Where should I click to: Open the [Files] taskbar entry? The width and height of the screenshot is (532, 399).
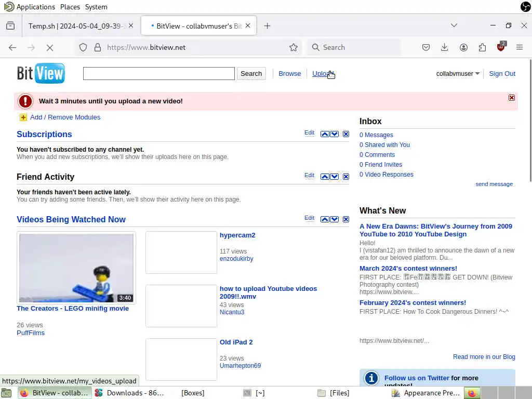(334, 393)
